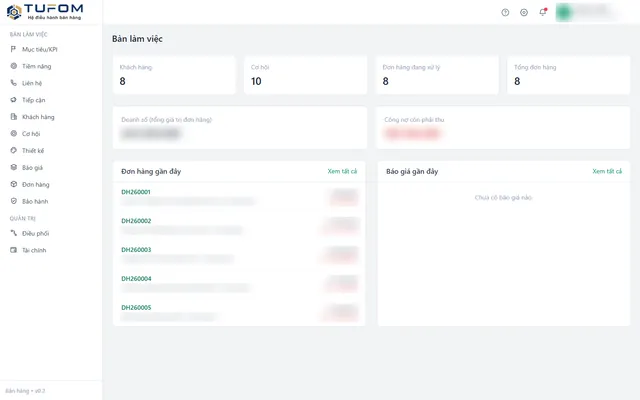The width and height of the screenshot is (640, 400).
Task: Click the Đơn hàng đang xử lý card
Action: point(437,75)
